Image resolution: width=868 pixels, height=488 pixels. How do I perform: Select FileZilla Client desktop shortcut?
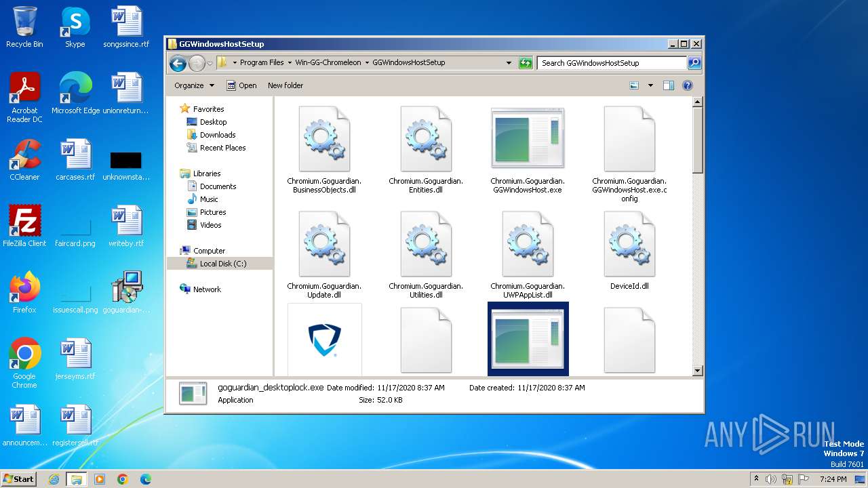click(x=24, y=226)
